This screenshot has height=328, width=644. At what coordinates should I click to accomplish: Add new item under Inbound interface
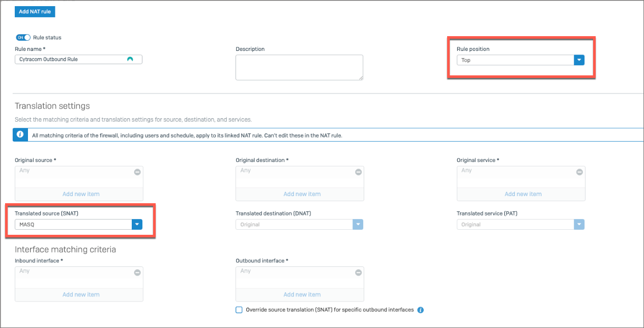coord(81,294)
